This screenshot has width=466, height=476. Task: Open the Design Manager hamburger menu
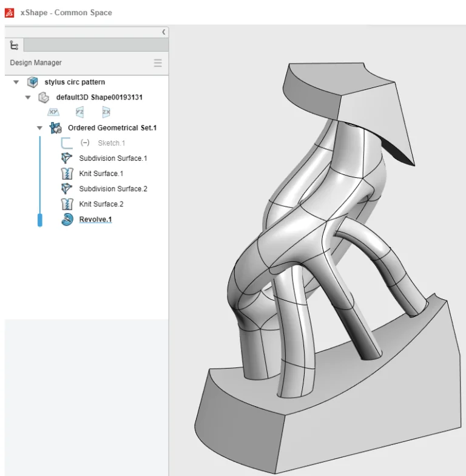pos(158,63)
